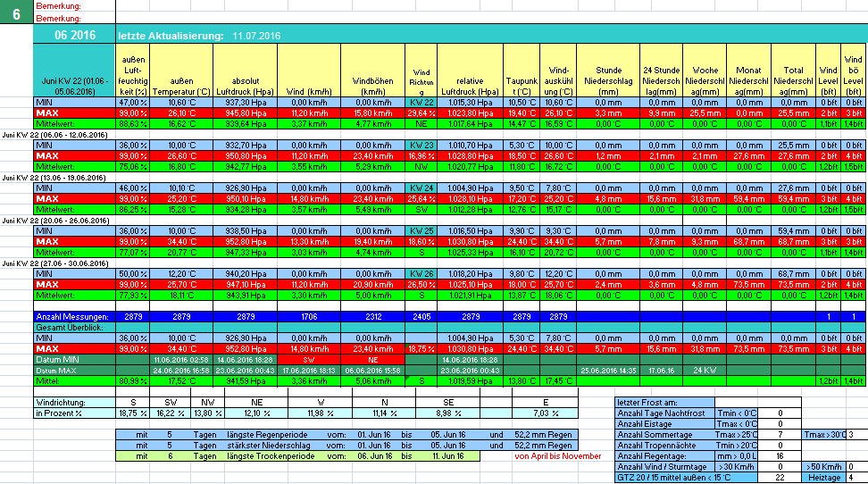
Task: Click the update date '11.07.2016'
Action: 256,36
